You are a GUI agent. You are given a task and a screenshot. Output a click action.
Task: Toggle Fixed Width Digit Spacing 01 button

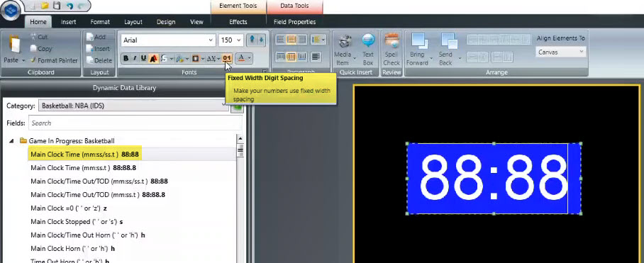pos(227,58)
